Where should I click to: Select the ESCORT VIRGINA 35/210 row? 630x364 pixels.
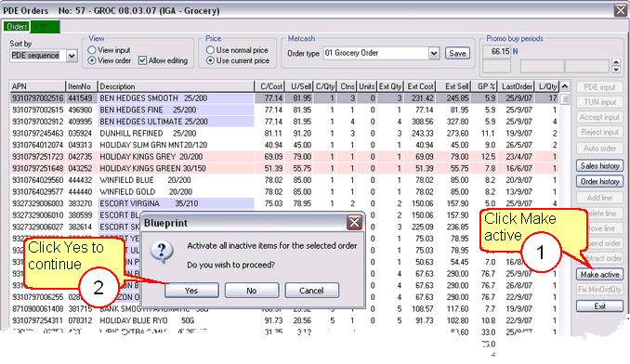tap(284, 203)
